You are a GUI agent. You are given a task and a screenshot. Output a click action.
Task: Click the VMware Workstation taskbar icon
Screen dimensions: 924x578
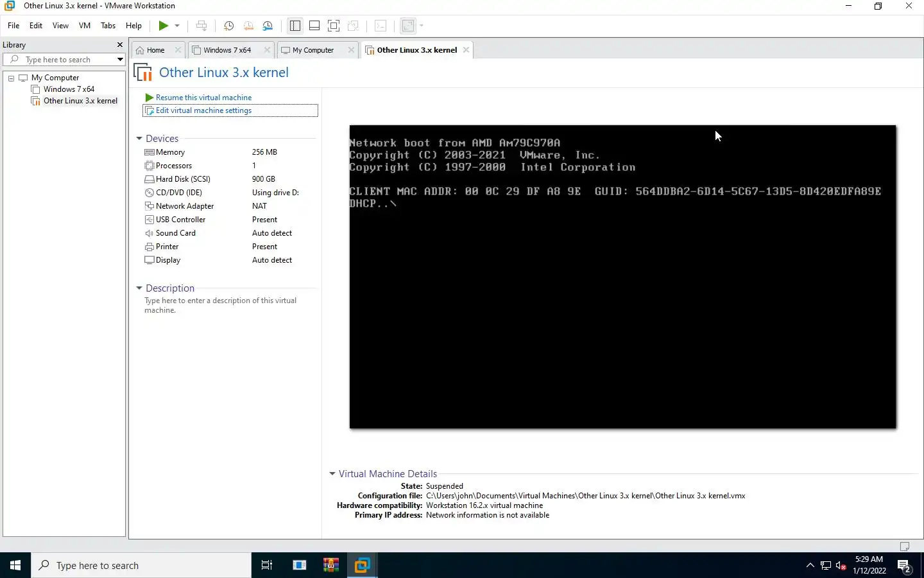tap(362, 565)
